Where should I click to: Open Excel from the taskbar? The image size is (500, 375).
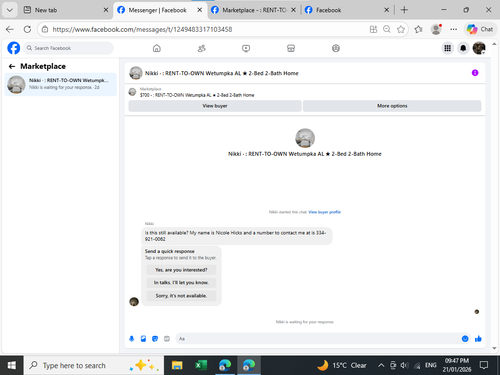pyautogui.click(x=201, y=365)
